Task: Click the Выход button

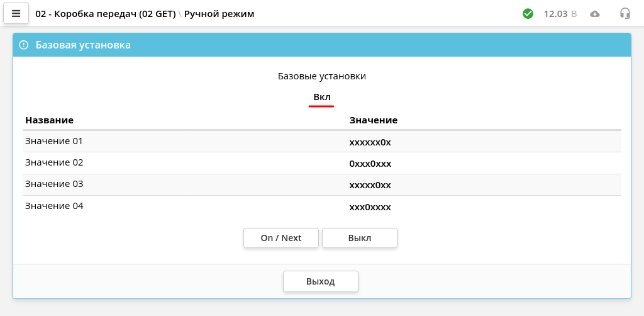Action: 320,281
